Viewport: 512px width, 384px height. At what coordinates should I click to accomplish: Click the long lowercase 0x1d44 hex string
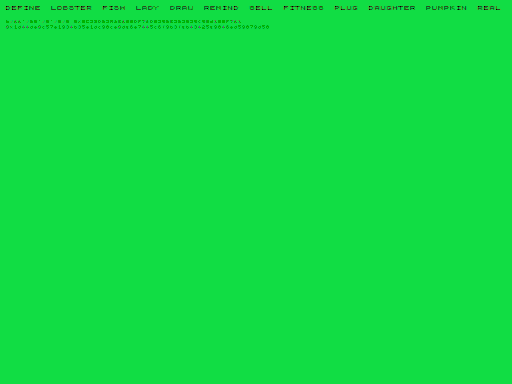(137, 27)
